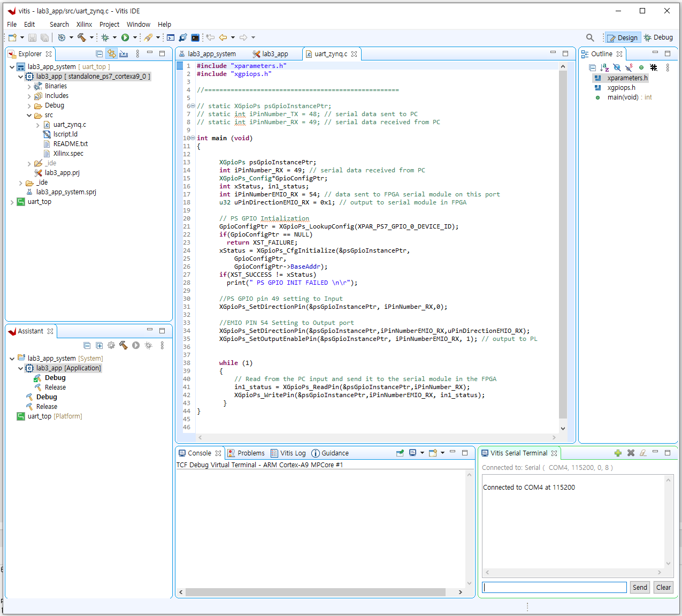This screenshot has height=616, width=682.
Task: Toggle alphabetical sort in Outline
Action: point(604,67)
